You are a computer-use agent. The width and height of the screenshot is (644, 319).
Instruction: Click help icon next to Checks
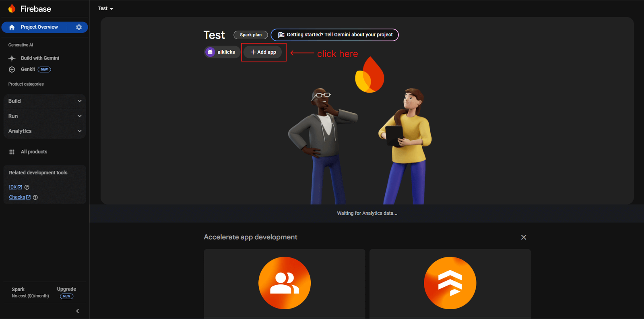pyautogui.click(x=35, y=197)
